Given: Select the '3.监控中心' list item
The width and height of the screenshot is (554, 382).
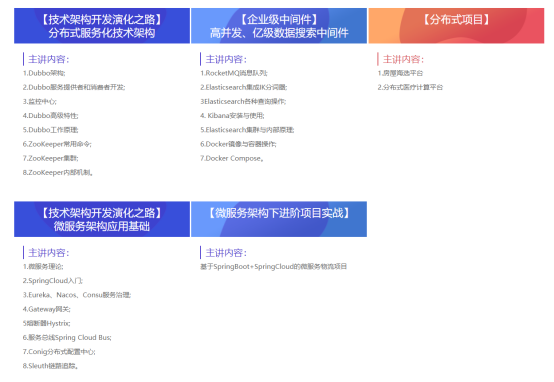Looking at the screenshot, I should pos(40,101).
